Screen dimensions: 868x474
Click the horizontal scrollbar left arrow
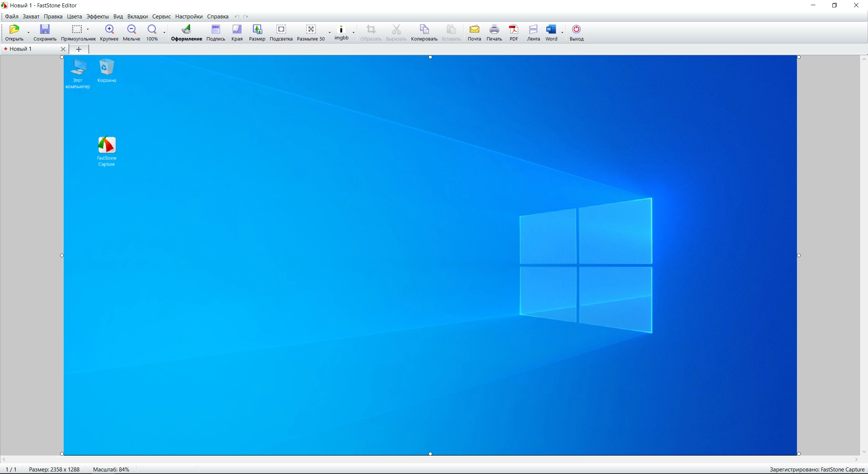pyautogui.click(x=4, y=459)
